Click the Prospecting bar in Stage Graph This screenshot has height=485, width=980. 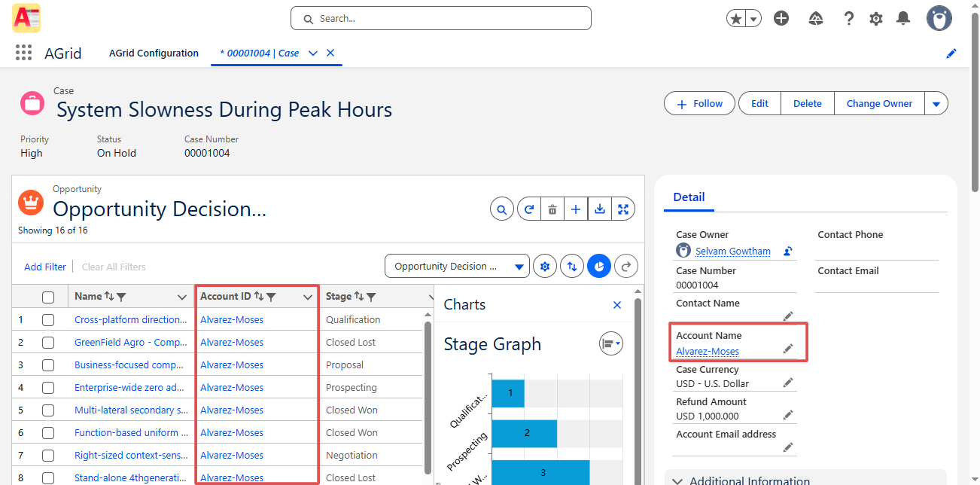(x=525, y=433)
